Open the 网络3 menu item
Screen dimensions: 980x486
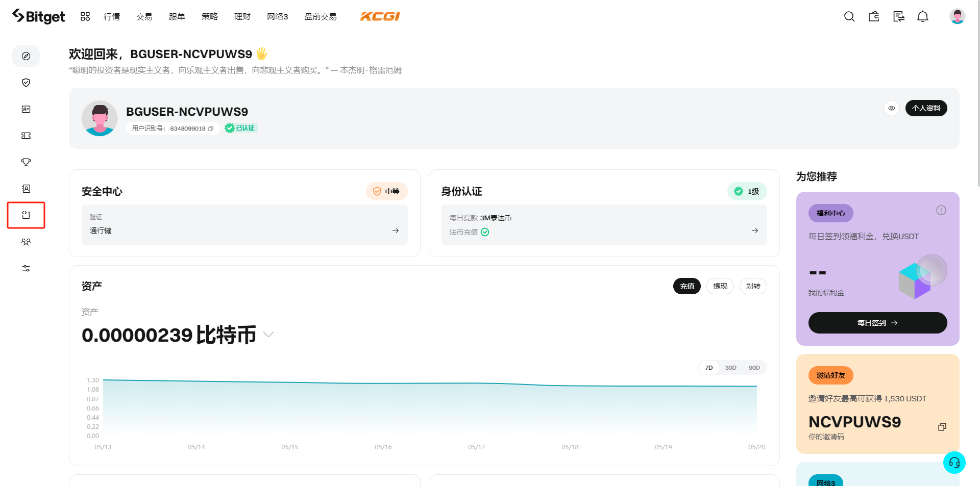coord(277,16)
